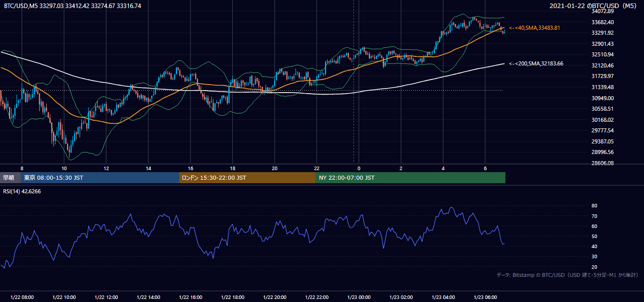Screen dimensions: 644x302
Task: Click RSI axis level 30
Action: [x=595, y=257]
